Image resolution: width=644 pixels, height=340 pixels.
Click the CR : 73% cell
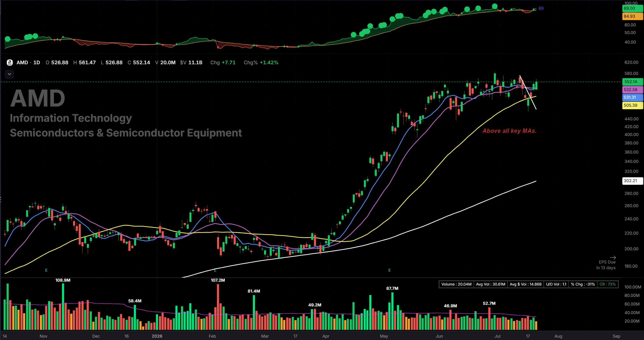[x=607, y=284]
